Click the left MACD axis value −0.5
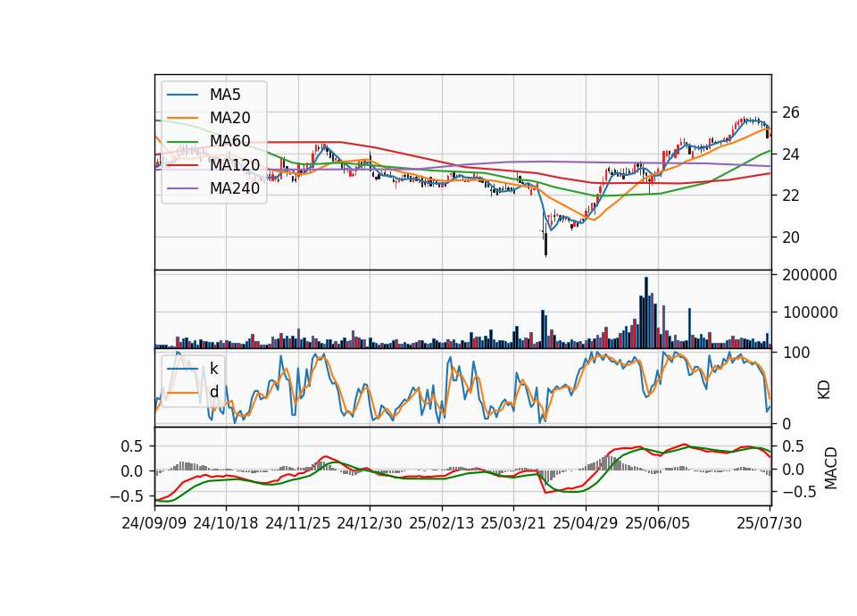 [126, 496]
